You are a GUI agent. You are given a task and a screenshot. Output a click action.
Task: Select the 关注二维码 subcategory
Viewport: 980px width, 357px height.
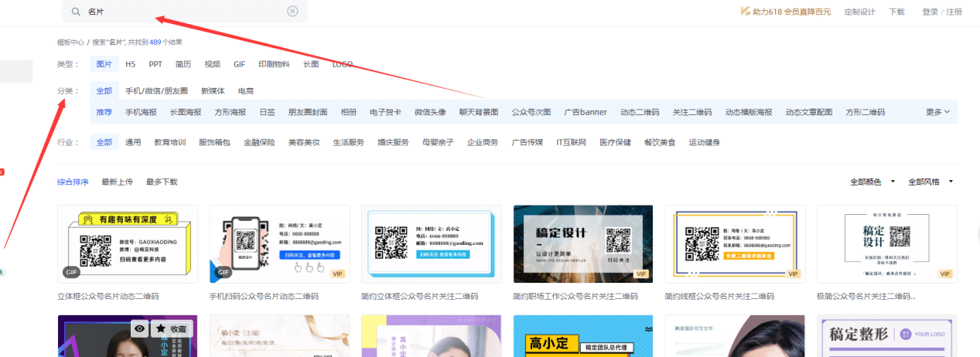point(692,112)
